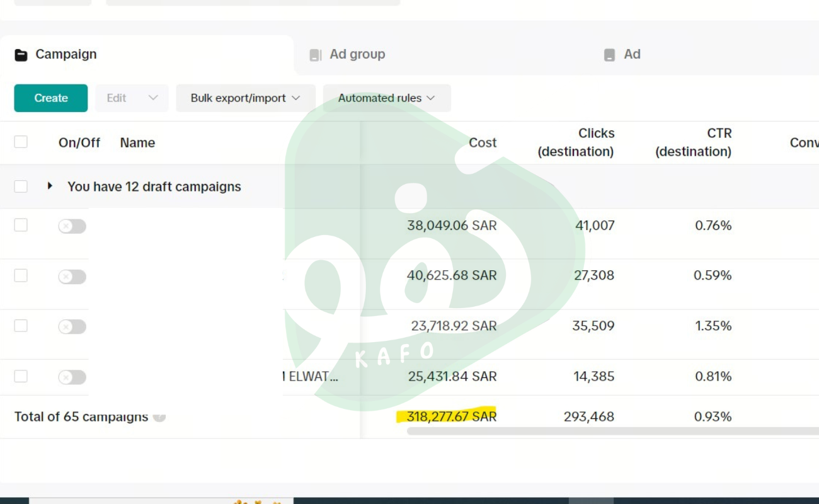Open the Ad tab
Viewport: 819px width, 504px height.
click(632, 55)
